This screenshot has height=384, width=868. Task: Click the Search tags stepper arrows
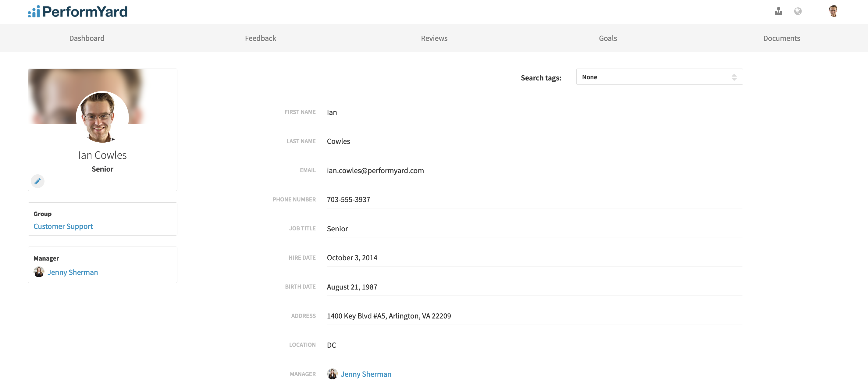pyautogui.click(x=734, y=77)
